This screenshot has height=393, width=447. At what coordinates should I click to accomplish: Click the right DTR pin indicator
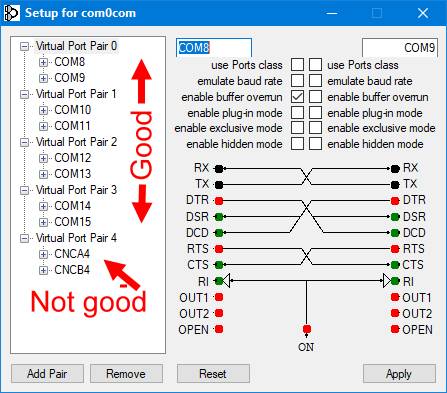pyautogui.click(x=395, y=201)
